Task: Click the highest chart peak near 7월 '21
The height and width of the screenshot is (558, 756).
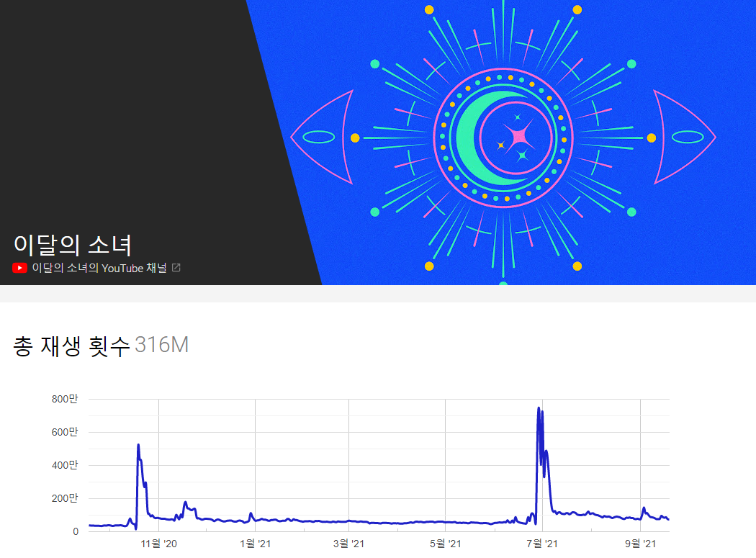Action: point(539,409)
